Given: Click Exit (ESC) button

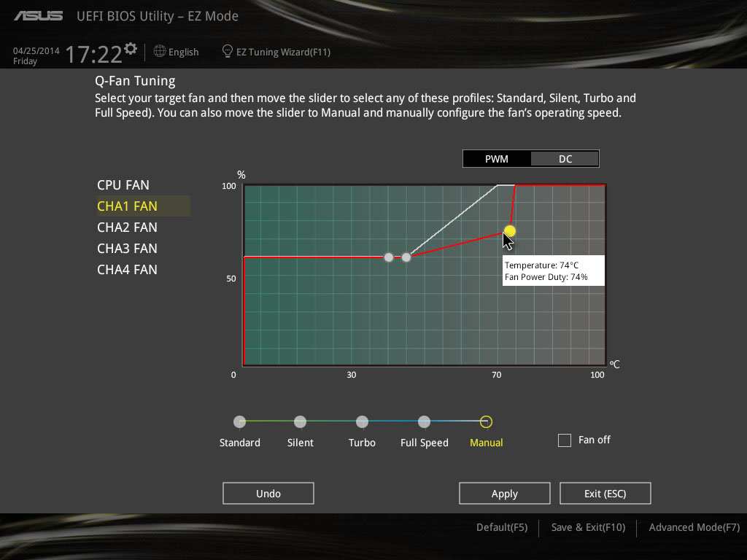Looking at the screenshot, I should (605, 494).
